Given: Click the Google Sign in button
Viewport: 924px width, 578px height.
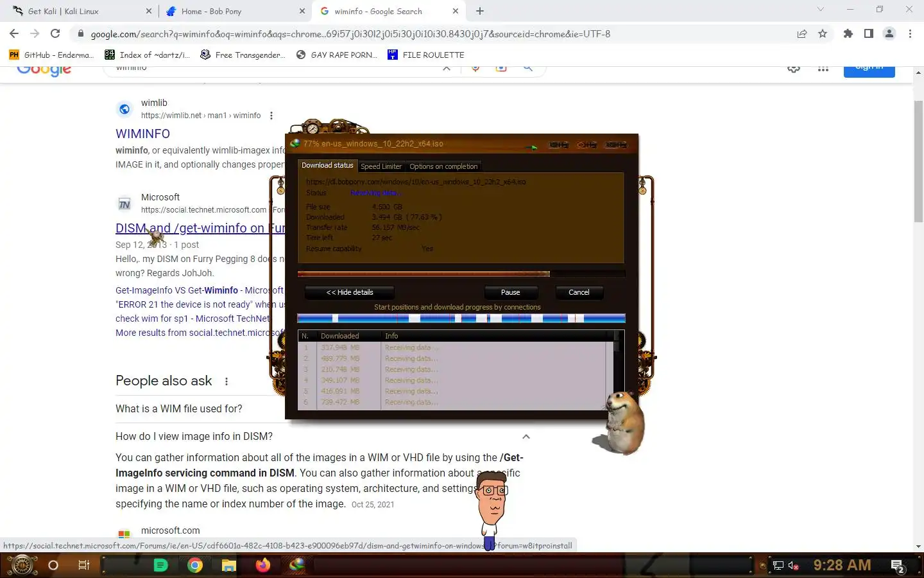Looking at the screenshot, I should click(x=869, y=71).
